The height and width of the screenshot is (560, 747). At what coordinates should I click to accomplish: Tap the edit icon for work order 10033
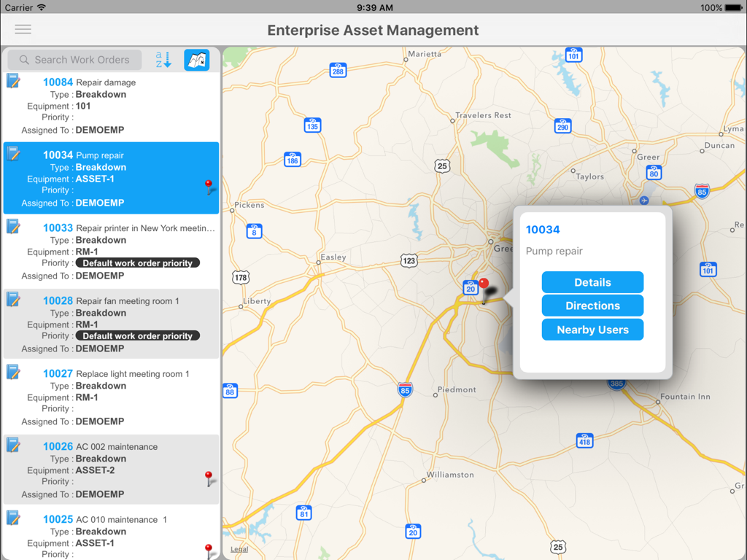pyautogui.click(x=13, y=226)
